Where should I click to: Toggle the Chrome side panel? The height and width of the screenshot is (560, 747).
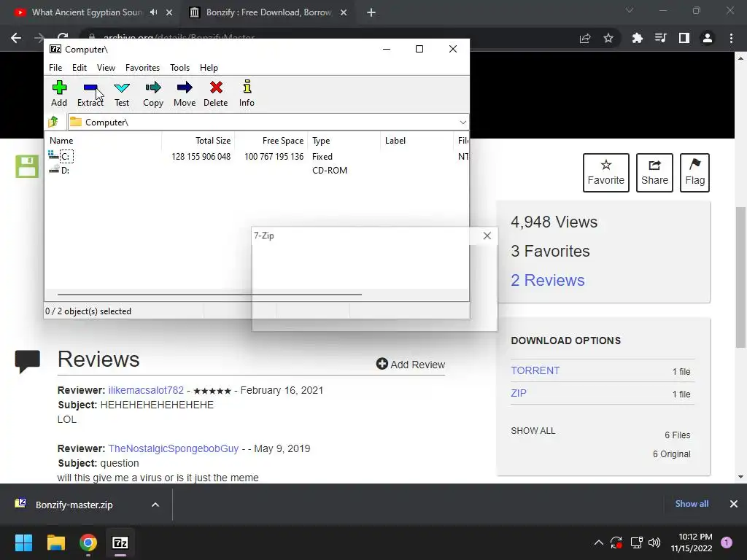click(x=684, y=38)
